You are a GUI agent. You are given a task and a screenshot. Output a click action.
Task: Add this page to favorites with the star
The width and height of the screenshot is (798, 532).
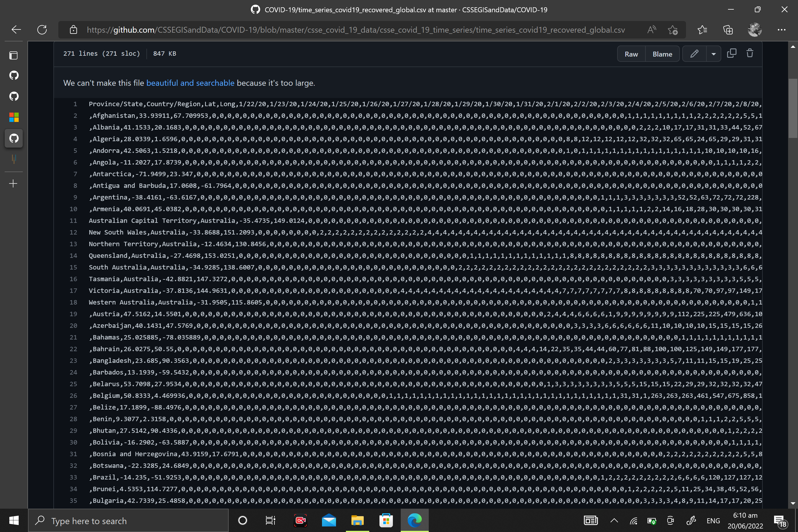click(x=673, y=30)
